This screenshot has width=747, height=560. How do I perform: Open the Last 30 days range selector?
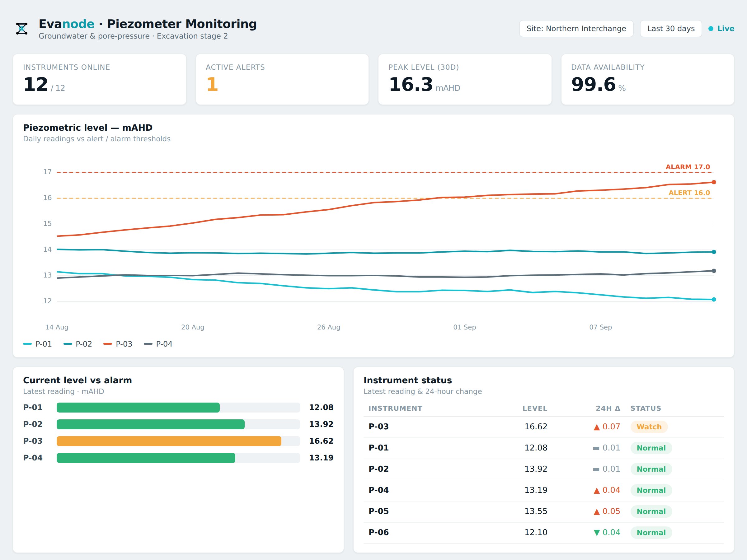click(671, 29)
